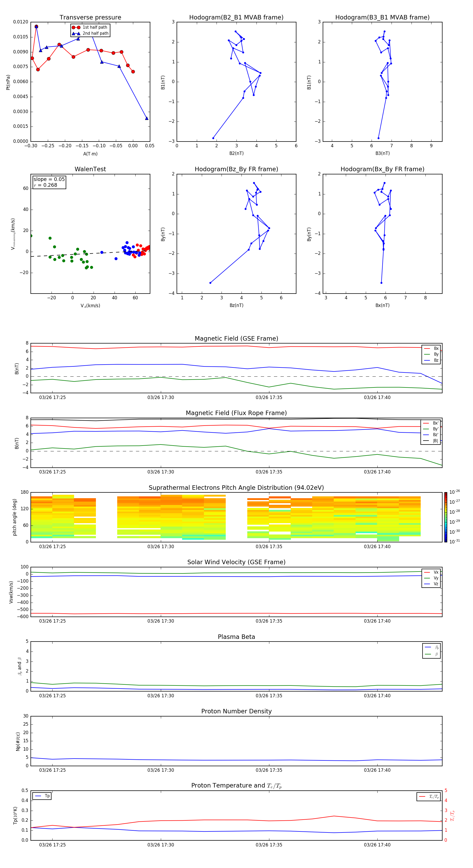Click the "Bz" legend entry in GSE magnetic plot
Image resolution: width=473 pixels, height=868 pixels.
(x=431, y=360)
